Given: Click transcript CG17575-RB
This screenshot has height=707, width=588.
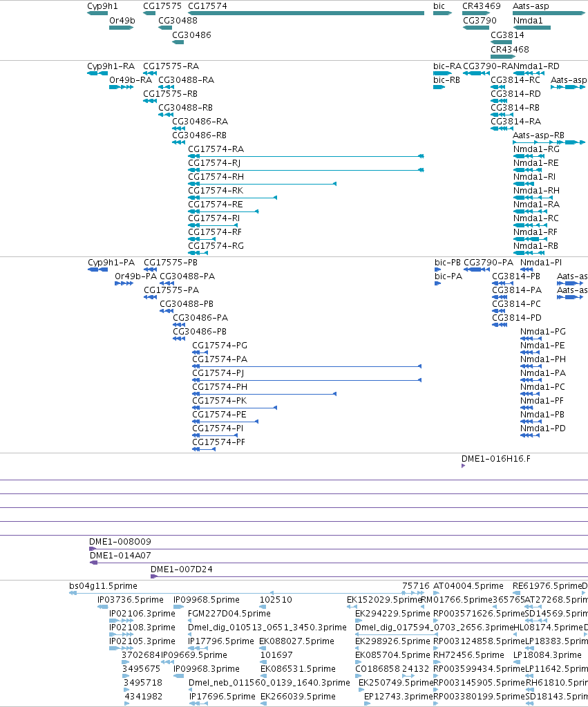Looking at the screenshot, I should pos(150,101).
